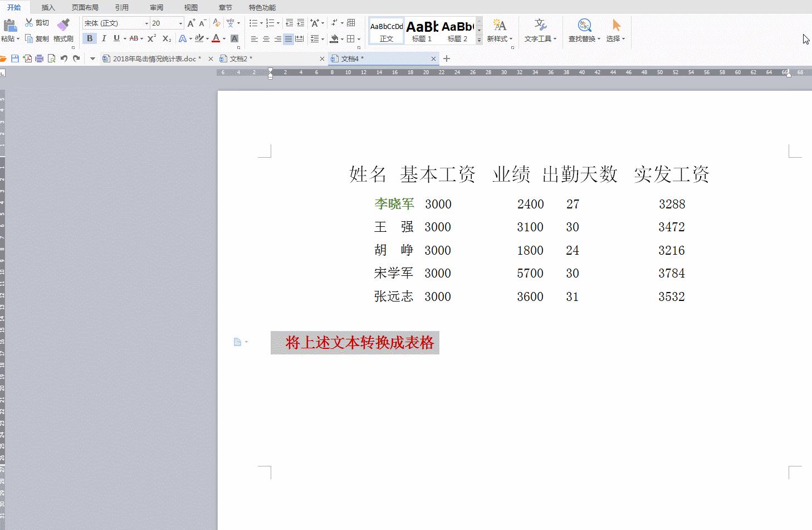Open the font size dropdown

[180, 23]
